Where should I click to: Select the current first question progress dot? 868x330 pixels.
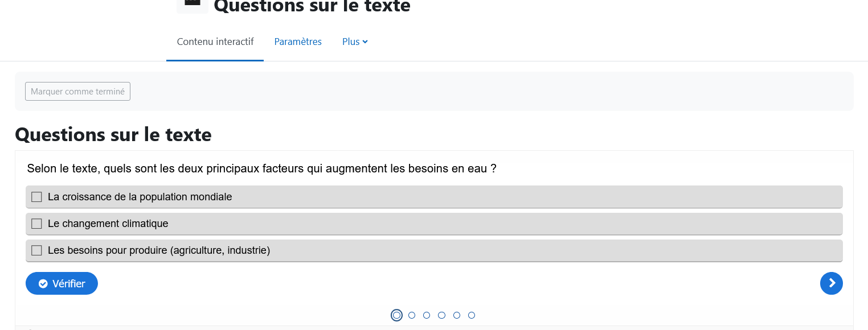pyautogui.click(x=396, y=315)
